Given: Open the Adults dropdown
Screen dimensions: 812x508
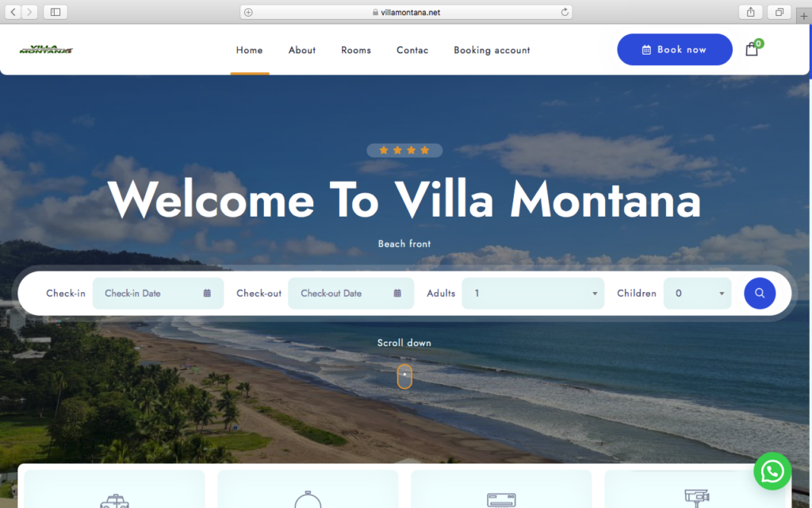Looking at the screenshot, I should click(533, 294).
